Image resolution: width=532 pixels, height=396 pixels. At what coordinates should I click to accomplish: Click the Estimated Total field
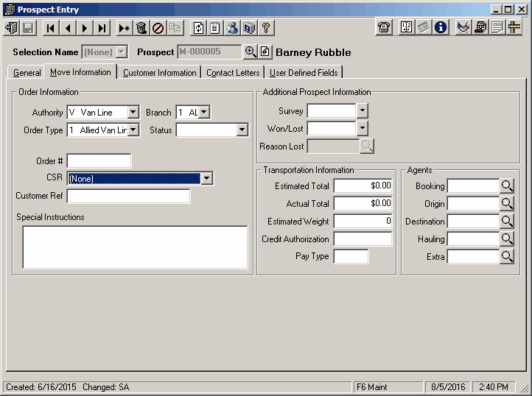tap(363, 185)
